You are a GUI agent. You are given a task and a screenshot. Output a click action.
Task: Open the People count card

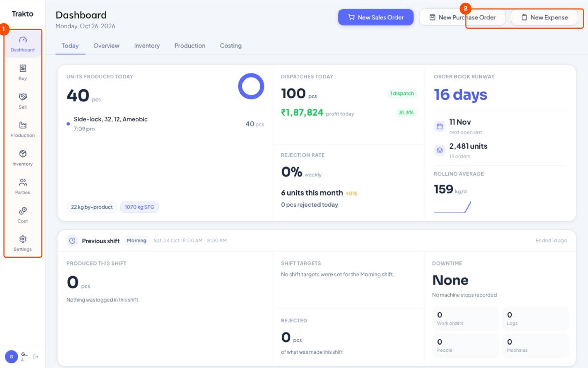coord(465,345)
